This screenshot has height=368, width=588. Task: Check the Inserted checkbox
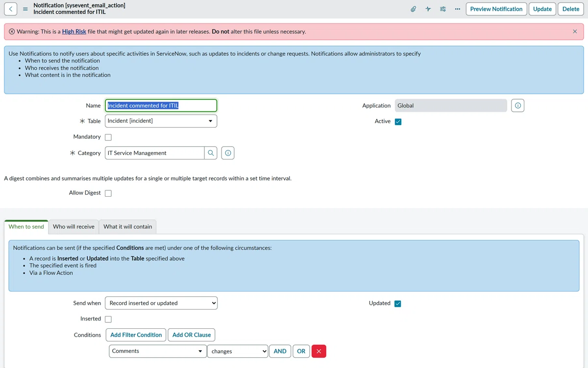108,319
